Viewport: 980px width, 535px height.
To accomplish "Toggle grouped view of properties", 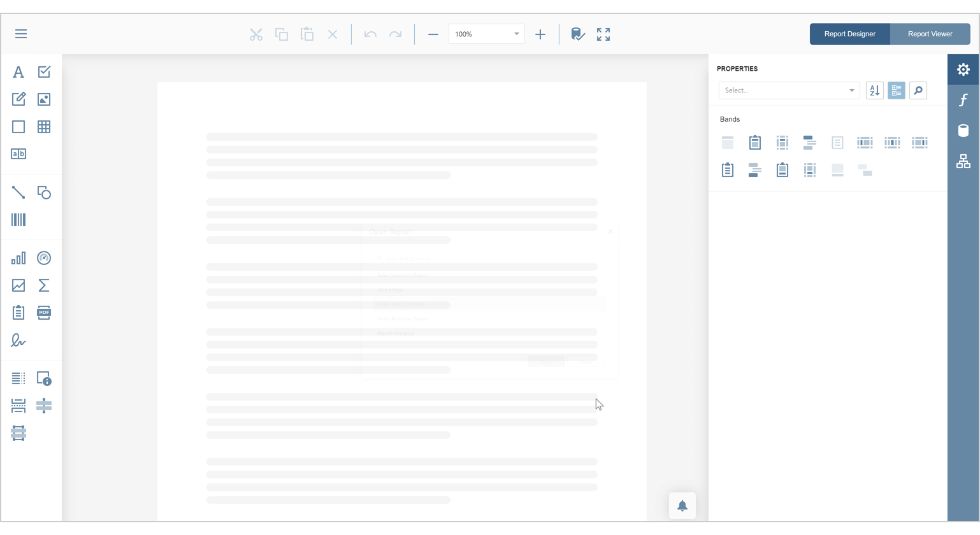I will [x=896, y=90].
